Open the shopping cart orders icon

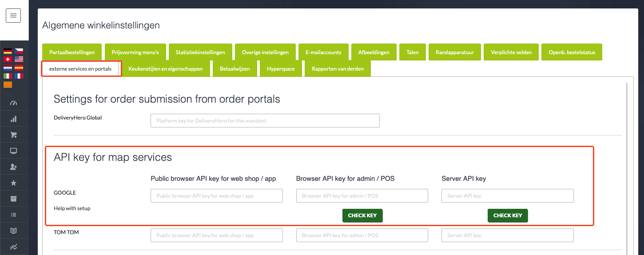pyautogui.click(x=13, y=135)
